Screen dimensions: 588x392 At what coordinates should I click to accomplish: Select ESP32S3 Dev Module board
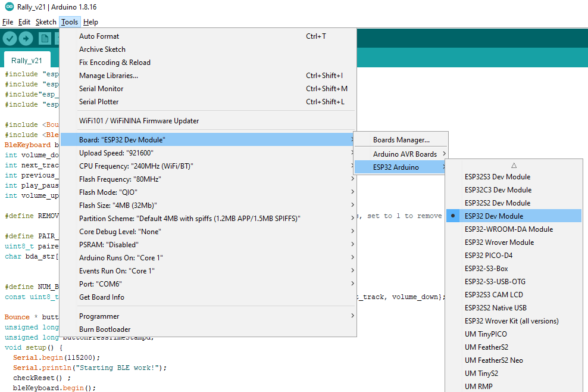point(514,176)
